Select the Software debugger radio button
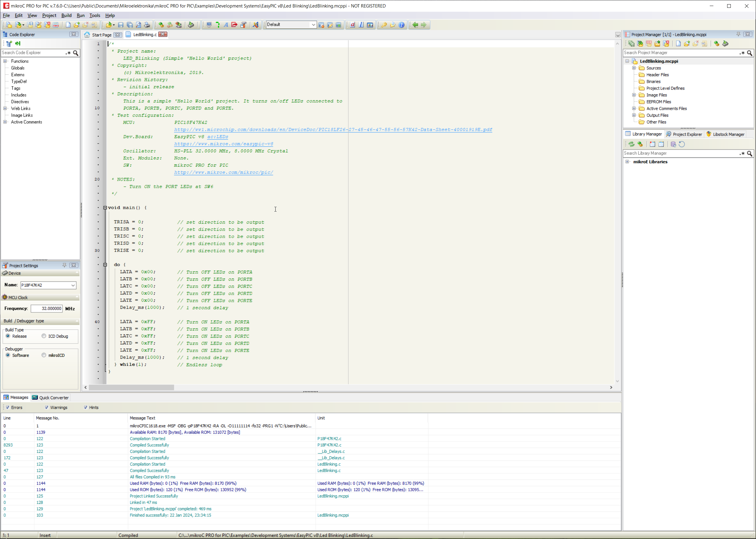This screenshot has width=756, height=539. tap(8, 355)
